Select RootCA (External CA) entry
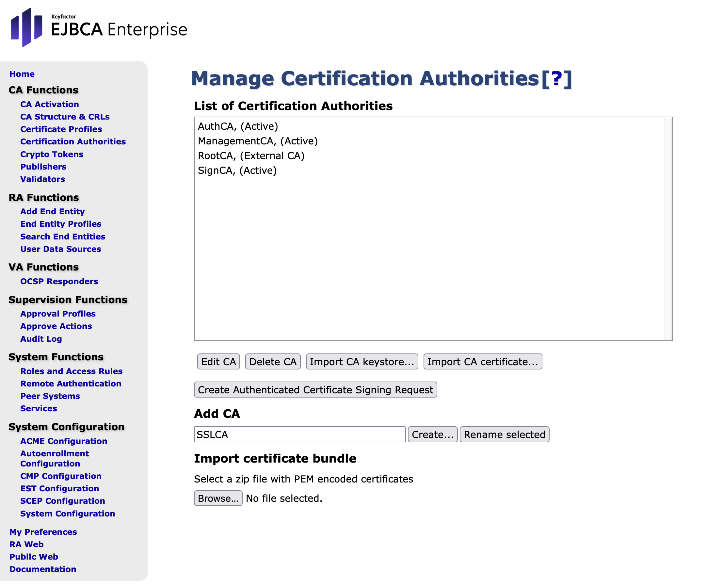 251,156
